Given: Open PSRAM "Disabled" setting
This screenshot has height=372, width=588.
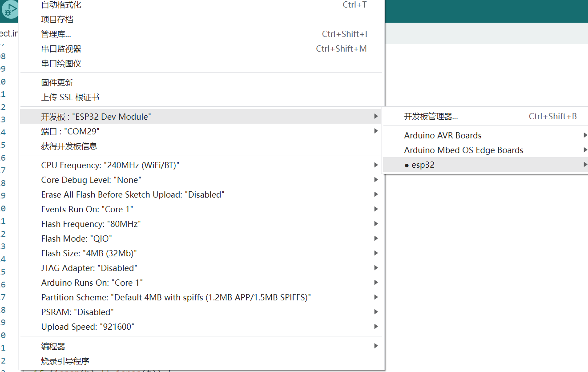Looking at the screenshot, I should click(201, 312).
